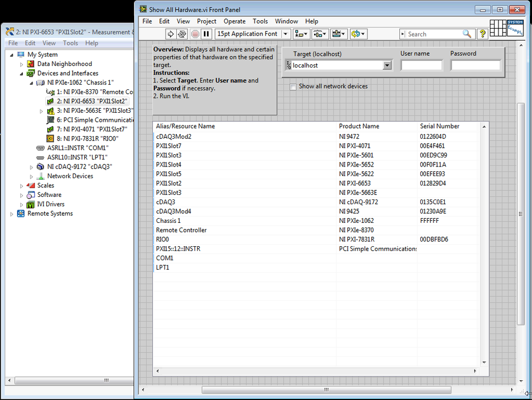Click the Serial Number column header
532x400 pixels.
point(448,126)
